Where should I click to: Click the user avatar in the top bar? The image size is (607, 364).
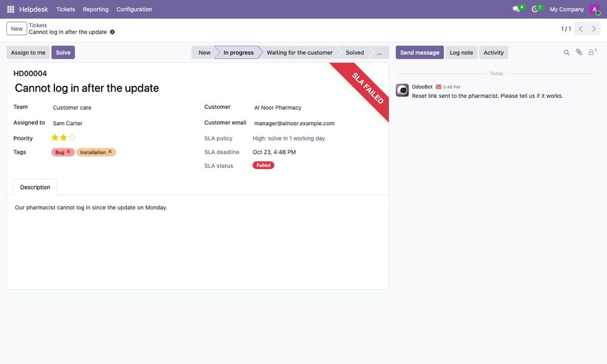click(x=594, y=9)
